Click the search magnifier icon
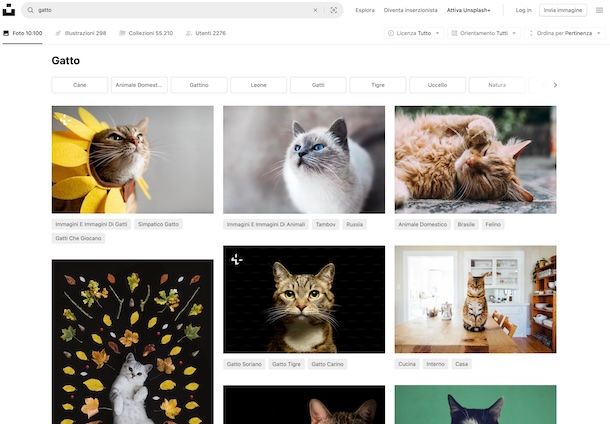Image resolution: width=610 pixels, height=424 pixels. (x=30, y=10)
